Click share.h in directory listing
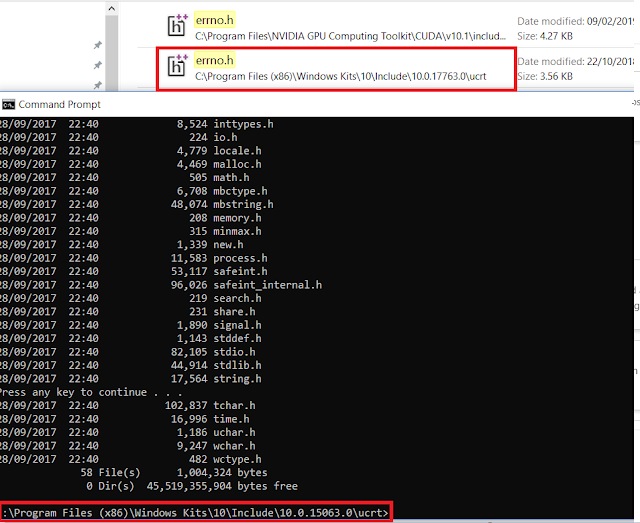 click(x=234, y=312)
